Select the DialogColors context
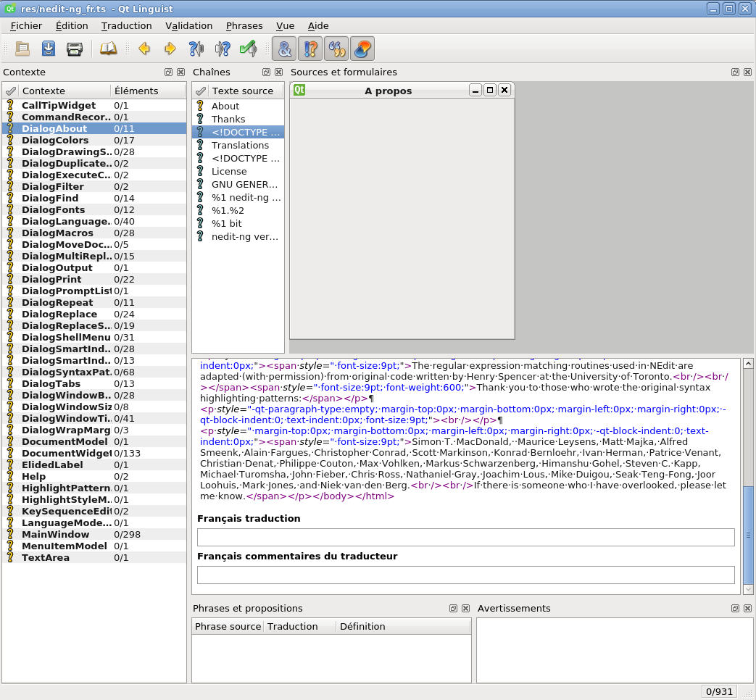This screenshot has height=700, width=756. click(x=94, y=141)
